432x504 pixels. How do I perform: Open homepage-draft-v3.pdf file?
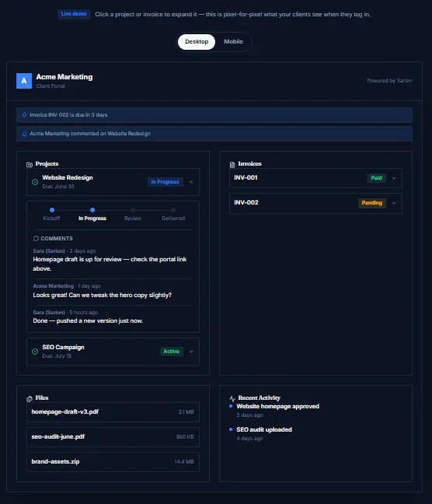pos(113,412)
